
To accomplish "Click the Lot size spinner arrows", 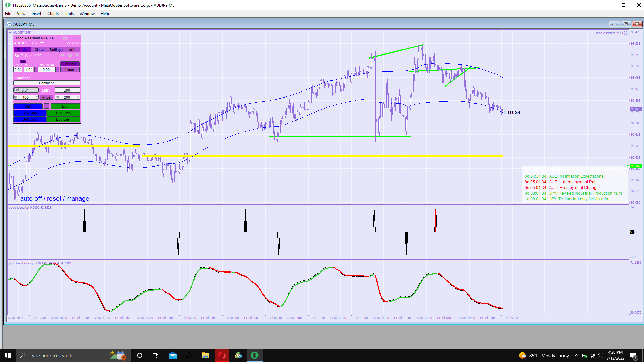I will (x=37, y=90).
